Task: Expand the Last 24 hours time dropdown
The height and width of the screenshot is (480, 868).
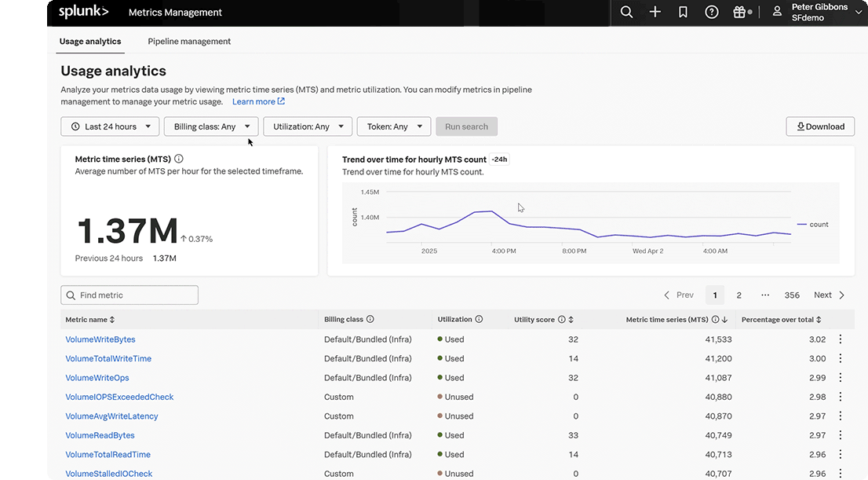Action: point(110,126)
